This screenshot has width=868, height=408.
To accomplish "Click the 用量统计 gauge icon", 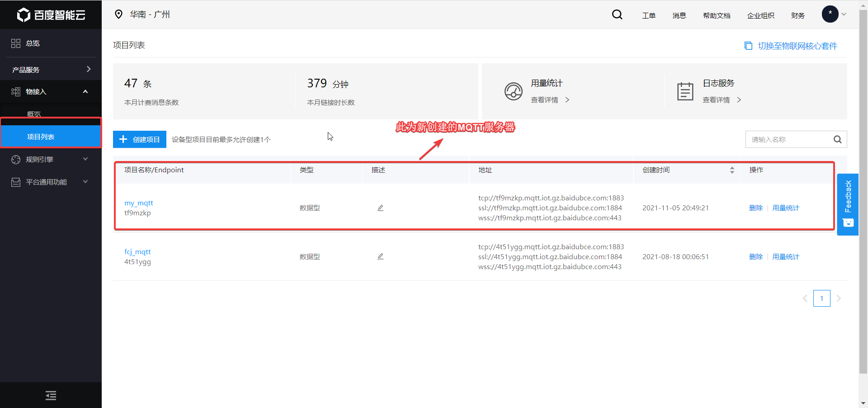I will pos(514,91).
